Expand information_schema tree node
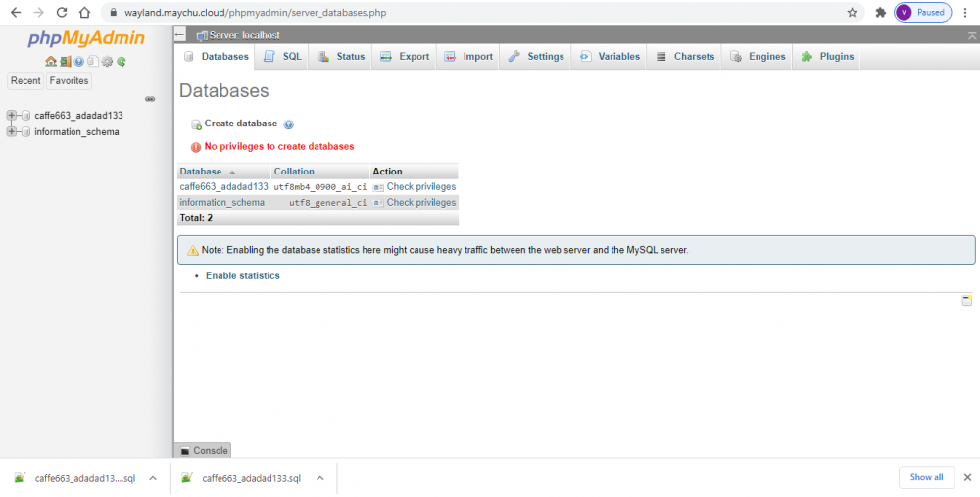The width and height of the screenshot is (980, 497). (11, 132)
